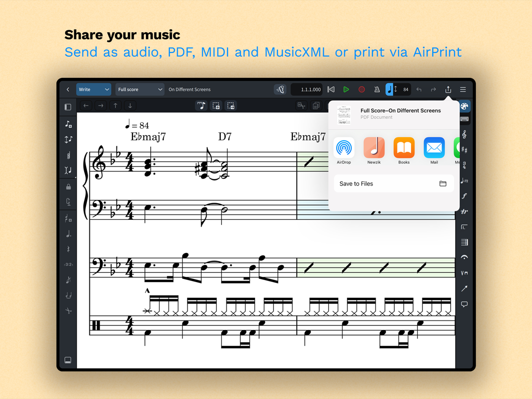This screenshot has width=532, height=399.
Task: Tap Save to Files
Action: [393, 183]
